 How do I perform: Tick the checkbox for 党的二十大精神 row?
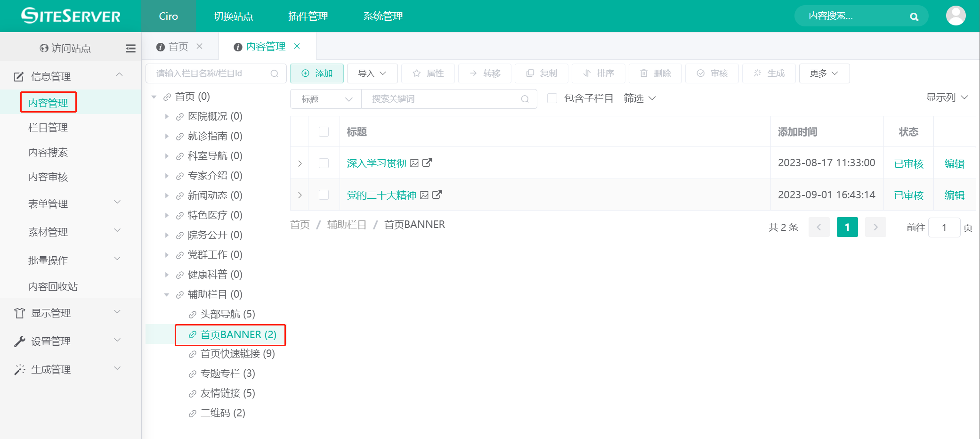324,195
